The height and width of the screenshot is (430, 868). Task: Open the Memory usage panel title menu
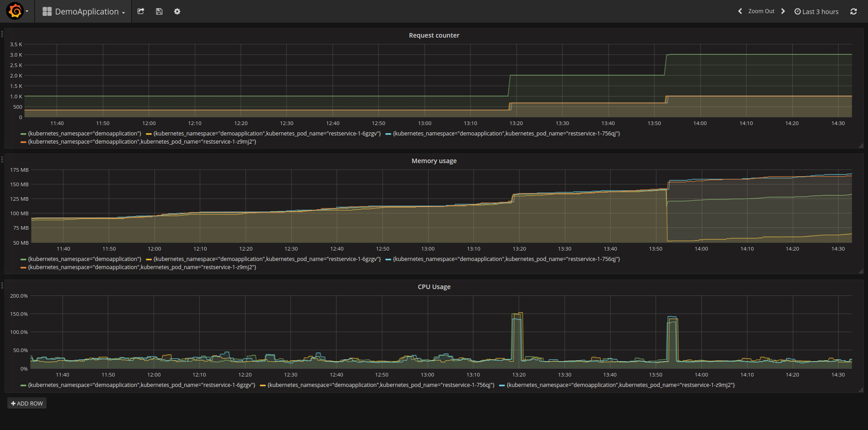tap(434, 161)
